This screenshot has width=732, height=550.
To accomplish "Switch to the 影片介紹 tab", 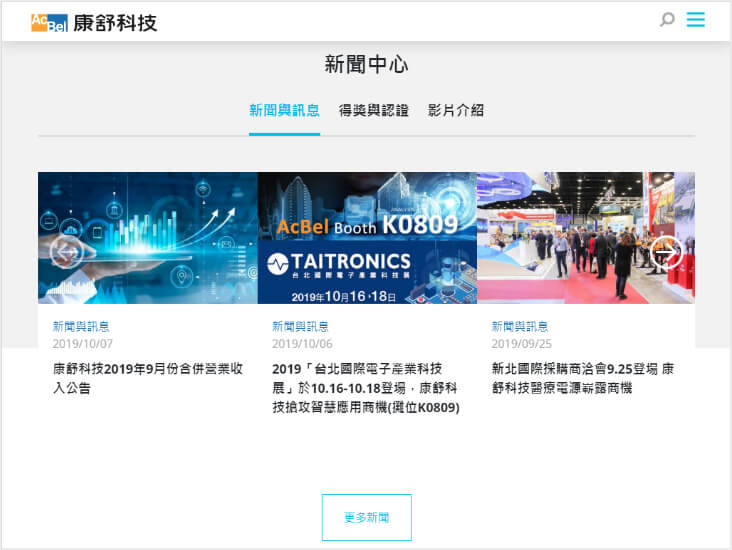I will click(456, 111).
